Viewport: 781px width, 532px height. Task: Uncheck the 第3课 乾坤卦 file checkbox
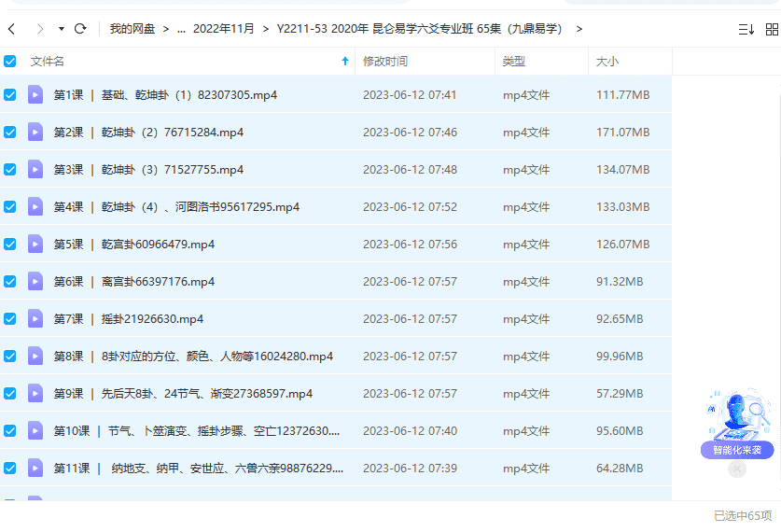pyautogui.click(x=10, y=169)
